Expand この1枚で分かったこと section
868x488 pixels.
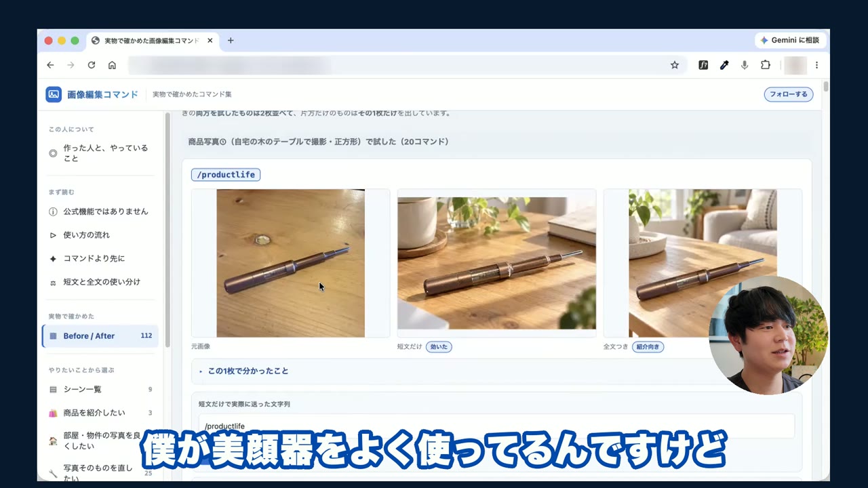click(x=496, y=371)
